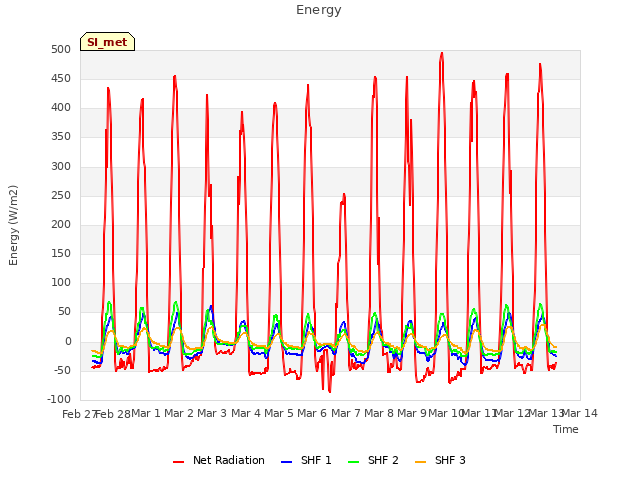This screenshot has width=640, height=480.
Task: Select the SHF 1 legend entry
Action: click(x=306, y=460)
